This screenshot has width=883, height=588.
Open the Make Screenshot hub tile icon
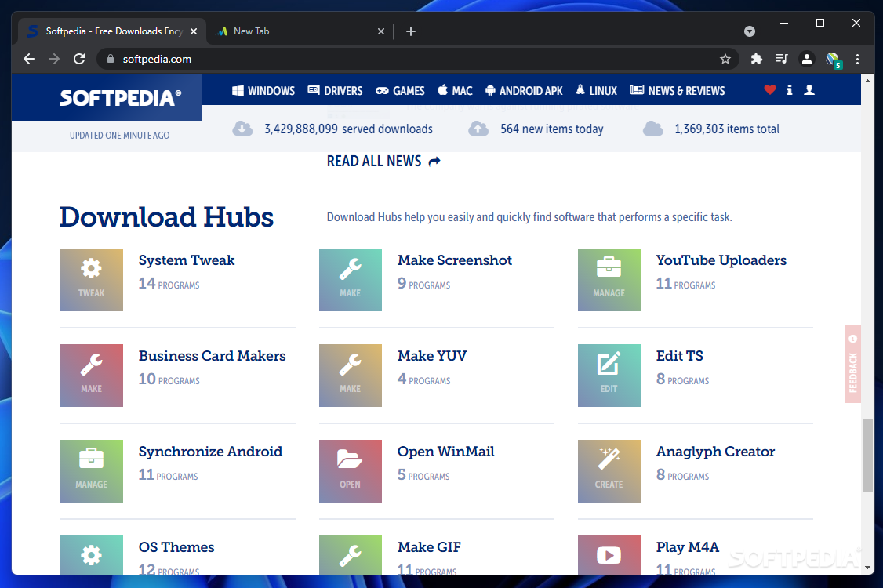pyautogui.click(x=351, y=279)
